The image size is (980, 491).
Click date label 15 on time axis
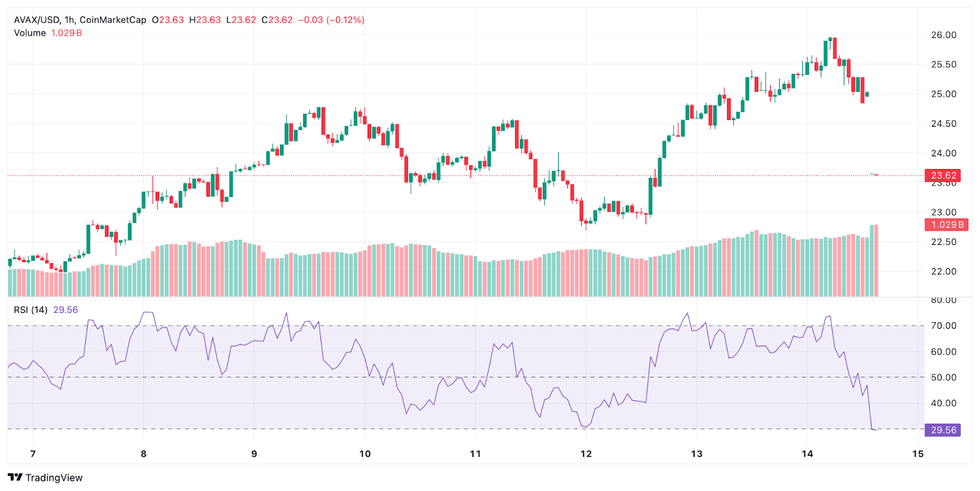point(917,454)
